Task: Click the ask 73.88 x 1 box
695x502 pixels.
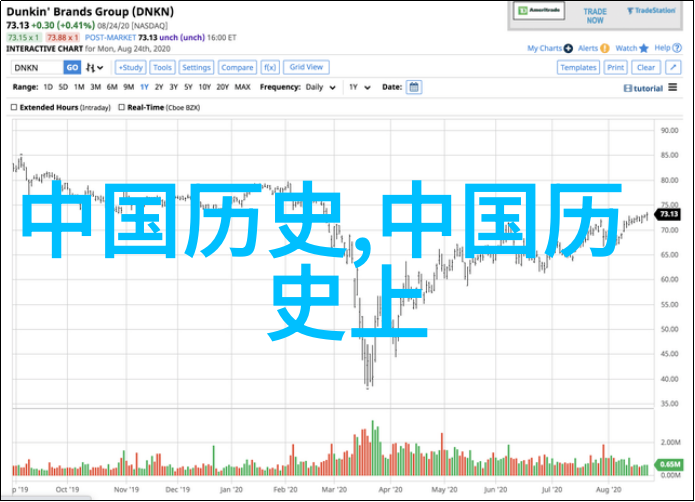Action: [63, 38]
